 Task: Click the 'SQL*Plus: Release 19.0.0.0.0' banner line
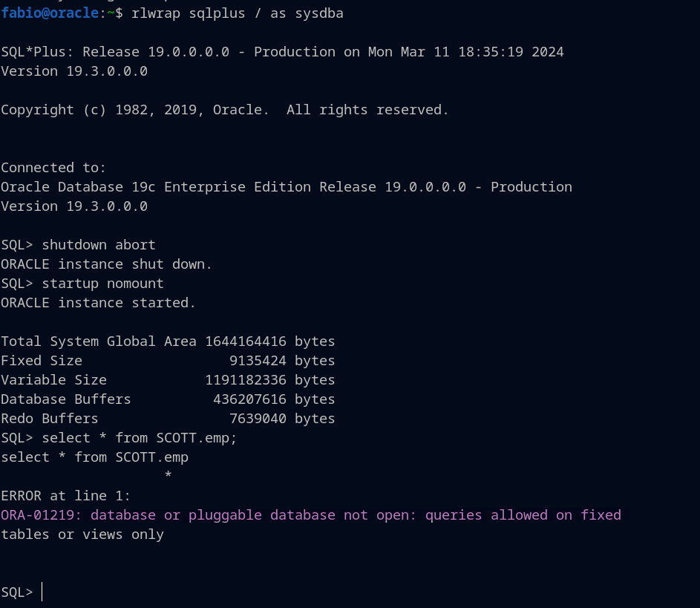(x=282, y=52)
